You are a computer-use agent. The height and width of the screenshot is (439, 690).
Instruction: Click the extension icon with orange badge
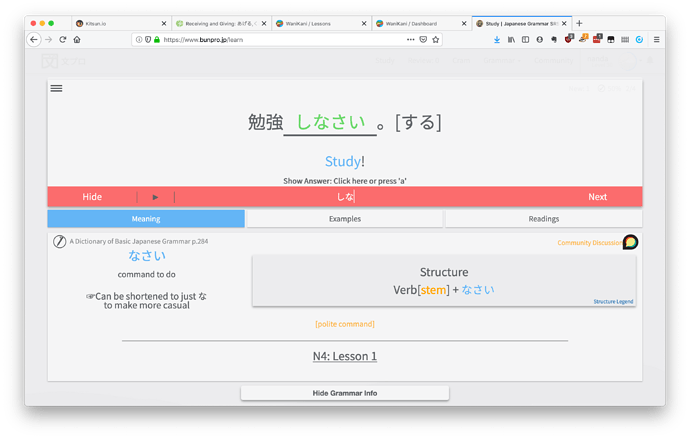click(584, 39)
